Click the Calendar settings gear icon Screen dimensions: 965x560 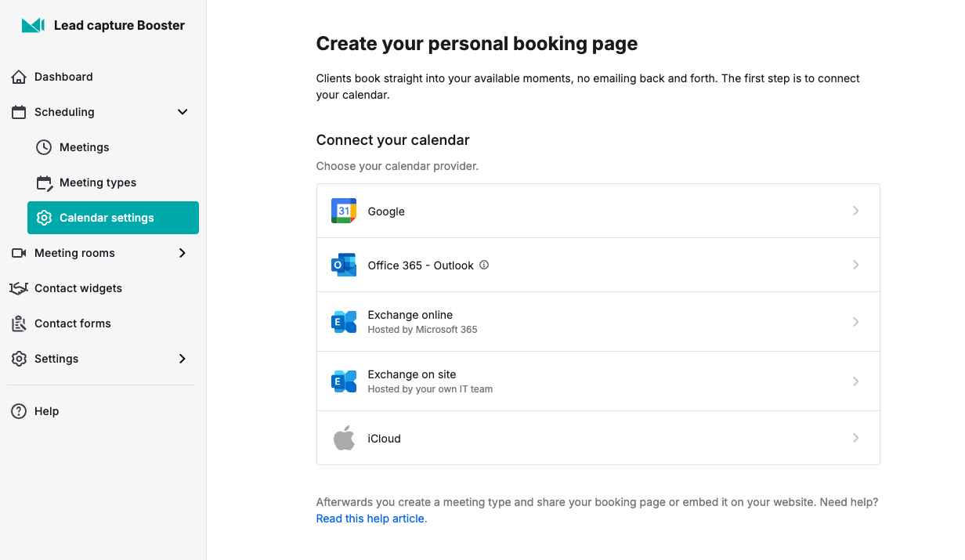coord(45,218)
